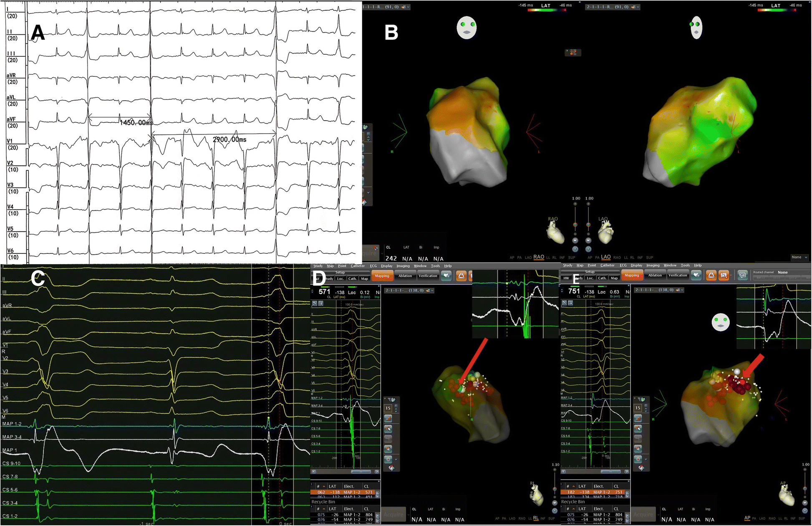The image size is (812, 526).
Task: Click right scroll arrow under panel D ECG
Action: pos(377,472)
